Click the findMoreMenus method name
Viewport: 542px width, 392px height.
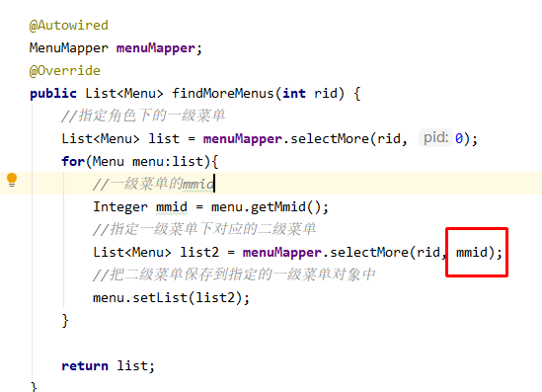pyautogui.click(x=223, y=94)
